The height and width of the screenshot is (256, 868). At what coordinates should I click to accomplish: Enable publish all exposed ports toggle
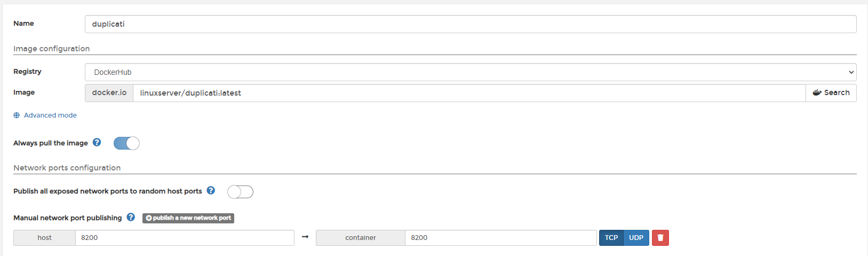point(240,192)
